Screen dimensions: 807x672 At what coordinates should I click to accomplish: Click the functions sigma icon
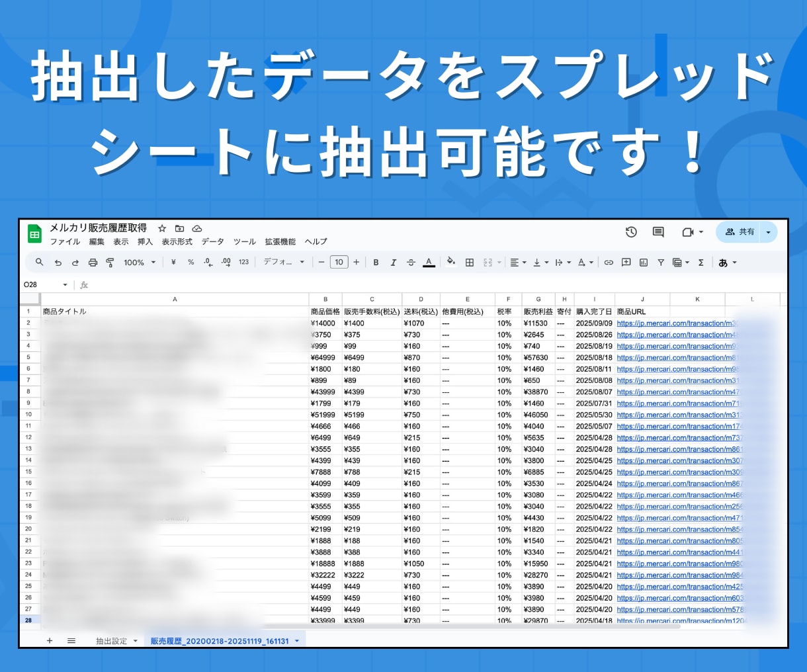tap(701, 263)
